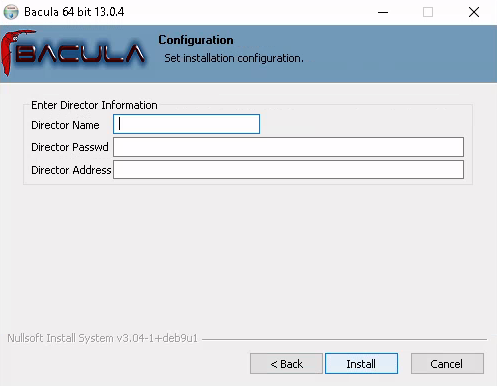Screen dimensions: 497x386
Task: Minimize the Bacula installer window
Action: click(x=383, y=12)
